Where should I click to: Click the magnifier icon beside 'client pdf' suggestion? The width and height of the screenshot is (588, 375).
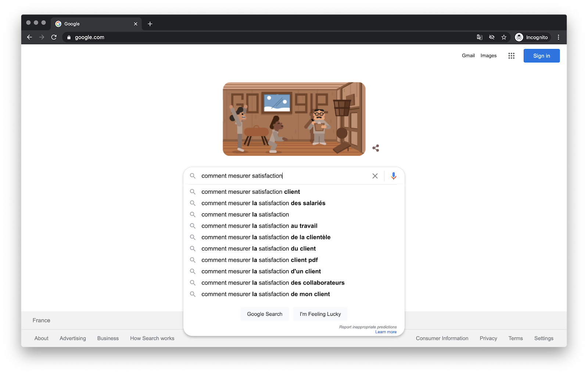click(193, 260)
